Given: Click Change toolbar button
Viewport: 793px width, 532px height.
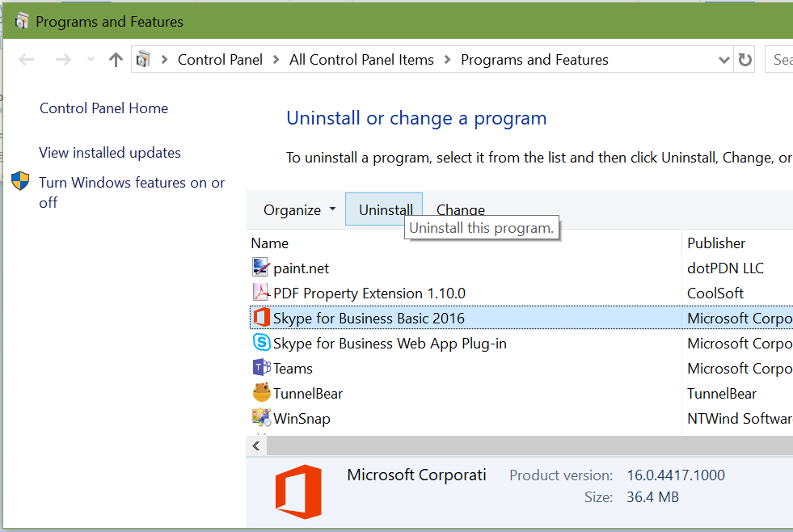Looking at the screenshot, I should (461, 209).
